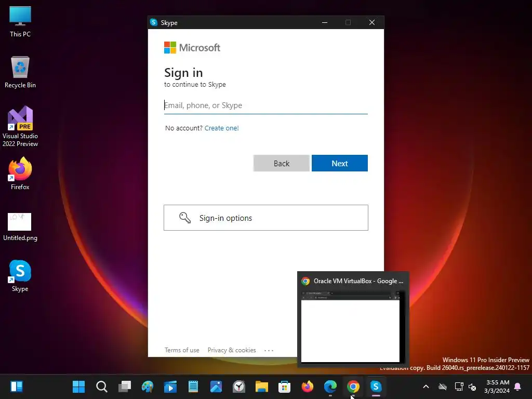Switch to Skype on the taskbar
The image size is (532, 399).
click(376, 387)
